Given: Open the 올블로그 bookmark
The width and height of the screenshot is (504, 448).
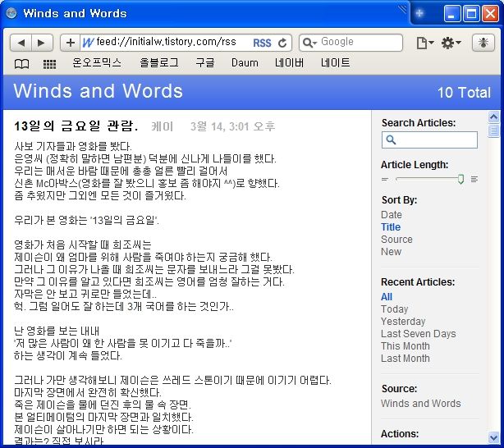Looking at the screenshot, I should click(159, 62).
